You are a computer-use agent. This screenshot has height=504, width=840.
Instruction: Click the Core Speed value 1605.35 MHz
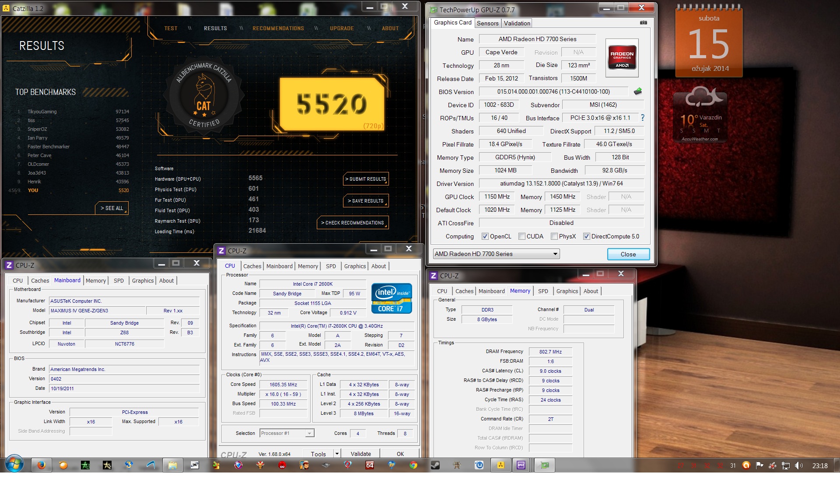click(x=283, y=385)
